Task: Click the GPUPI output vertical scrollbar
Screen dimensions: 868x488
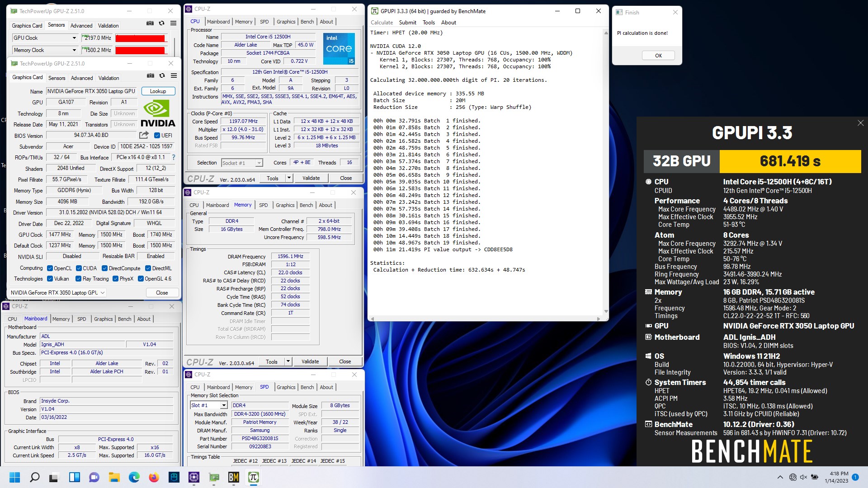Action: 606,172
